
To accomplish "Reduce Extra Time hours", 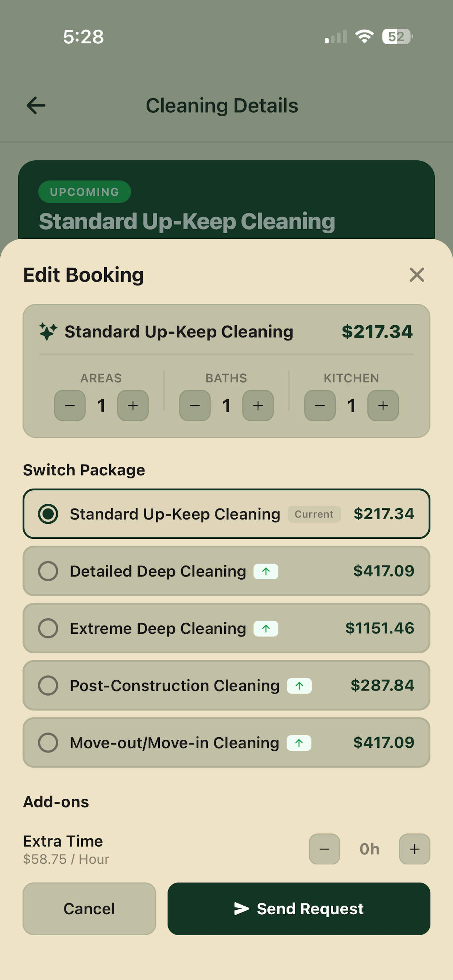I will click(x=324, y=849).
